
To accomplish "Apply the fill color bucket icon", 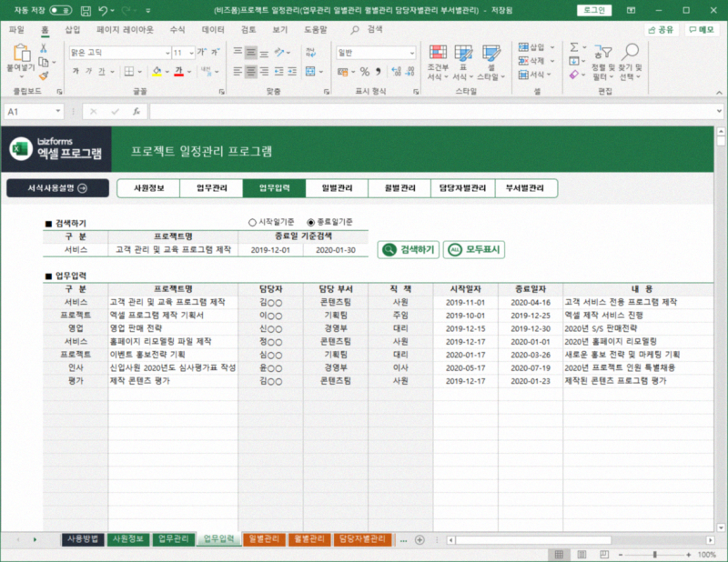I will (157, 72).
